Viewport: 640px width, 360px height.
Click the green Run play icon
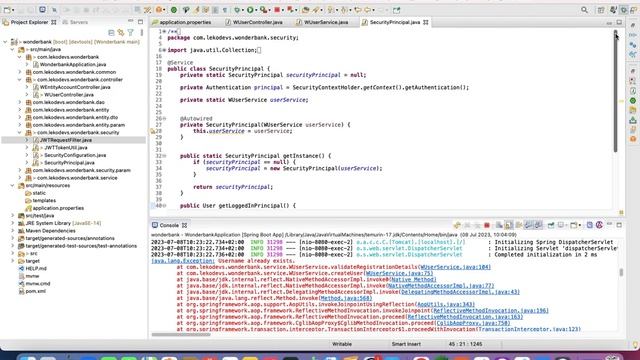[x=250, y=10]
